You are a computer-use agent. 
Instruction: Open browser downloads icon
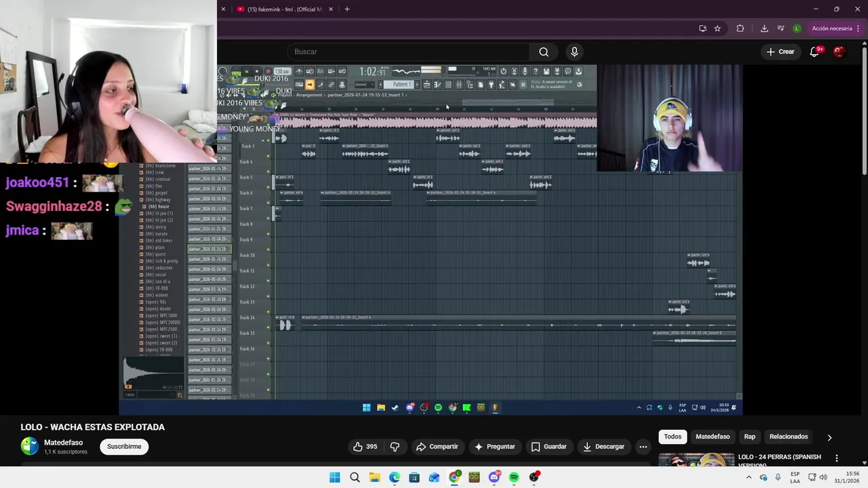(x=764, y=28)
